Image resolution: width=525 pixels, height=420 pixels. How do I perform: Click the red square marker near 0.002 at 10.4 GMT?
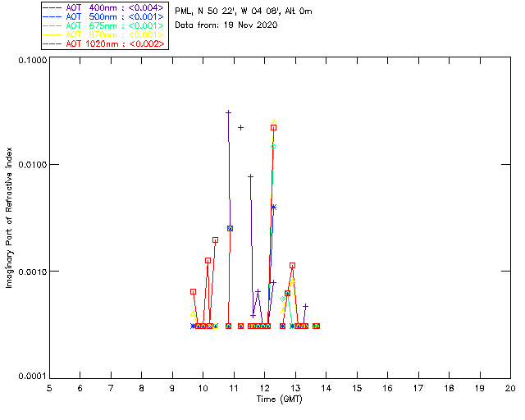point(215,240)
